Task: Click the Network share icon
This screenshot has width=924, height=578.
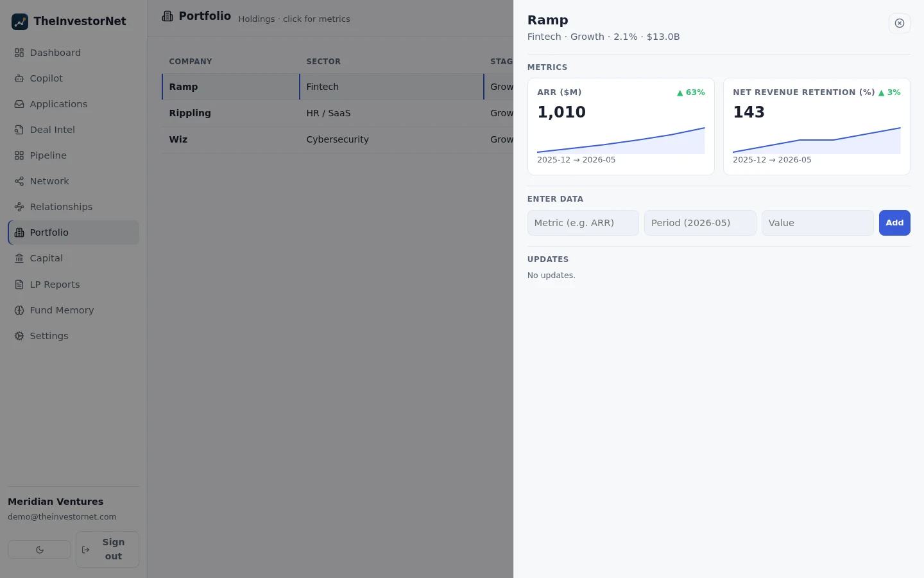Action: (x=19, y=181)
